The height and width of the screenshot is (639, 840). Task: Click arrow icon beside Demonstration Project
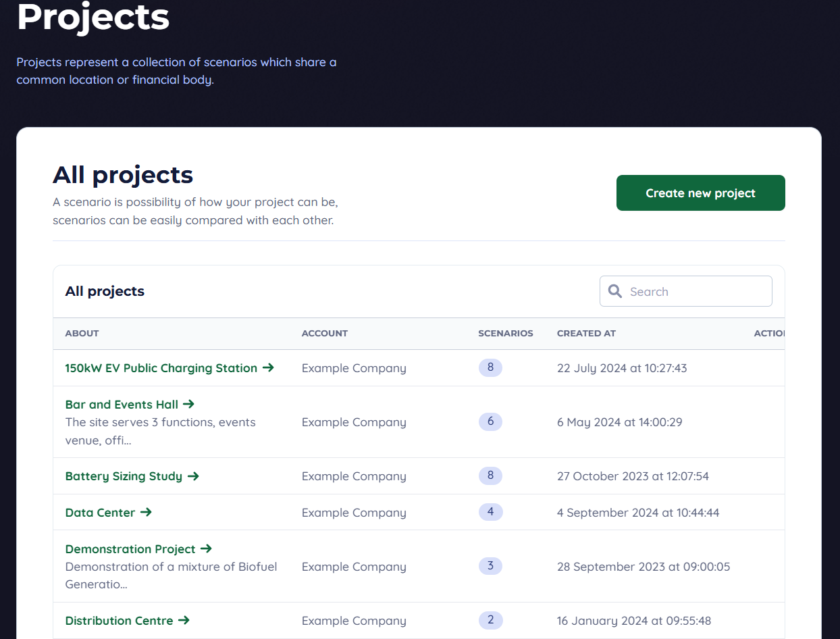pyautogui.click(x=206, y=549)
